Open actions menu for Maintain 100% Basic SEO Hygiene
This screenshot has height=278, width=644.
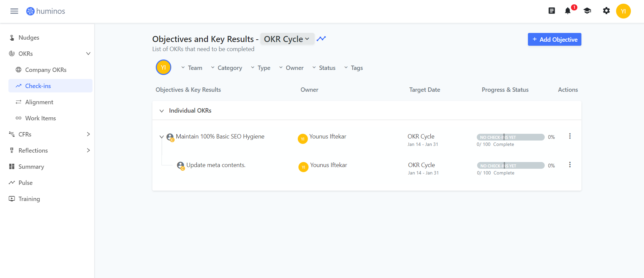point(570,136)
